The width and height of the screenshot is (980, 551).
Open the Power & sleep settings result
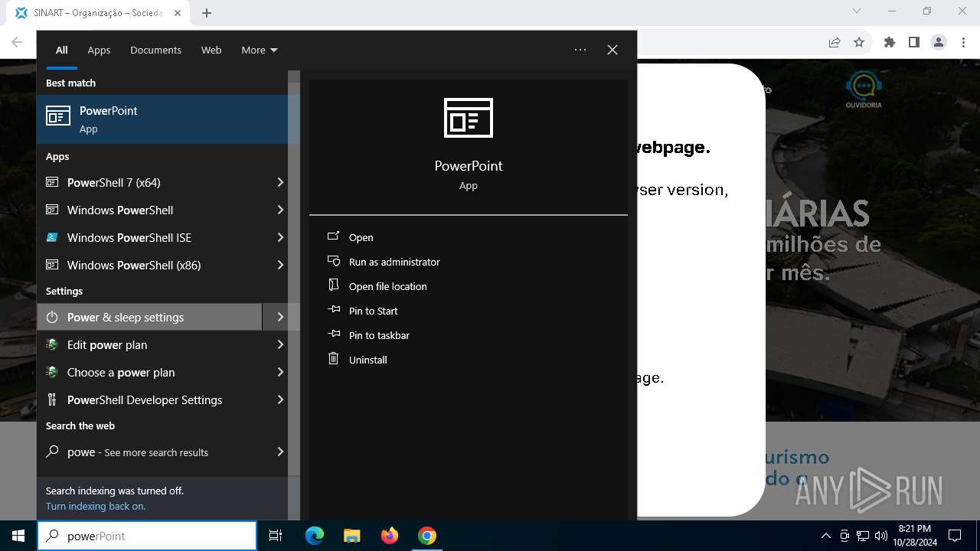[149, 317]
